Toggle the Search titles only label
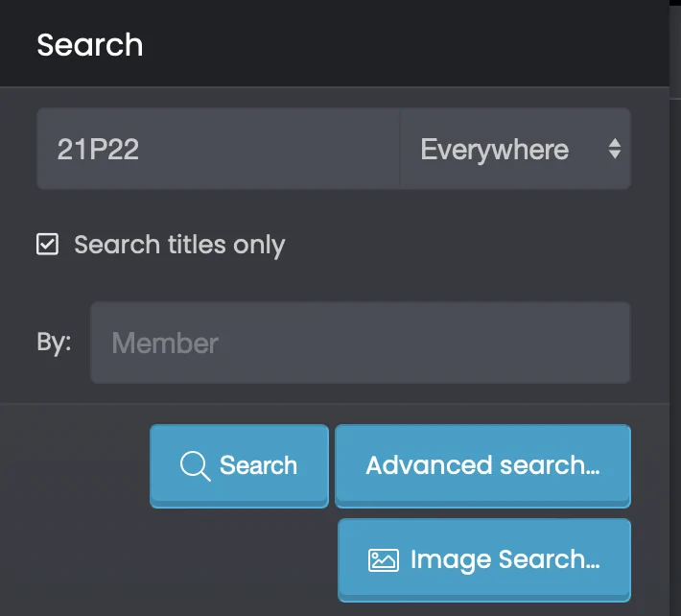 (179, 245)
